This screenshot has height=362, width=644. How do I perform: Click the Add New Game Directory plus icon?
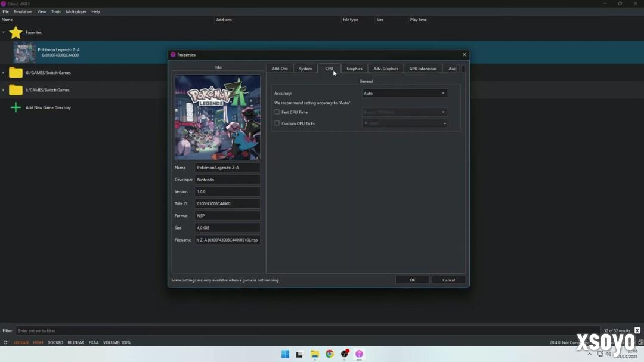tap(16, 107)
